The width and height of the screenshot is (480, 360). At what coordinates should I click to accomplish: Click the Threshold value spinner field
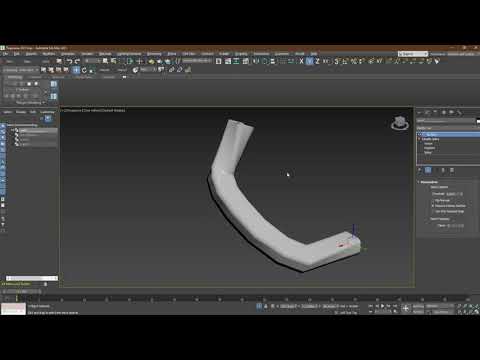pos(453,194)
